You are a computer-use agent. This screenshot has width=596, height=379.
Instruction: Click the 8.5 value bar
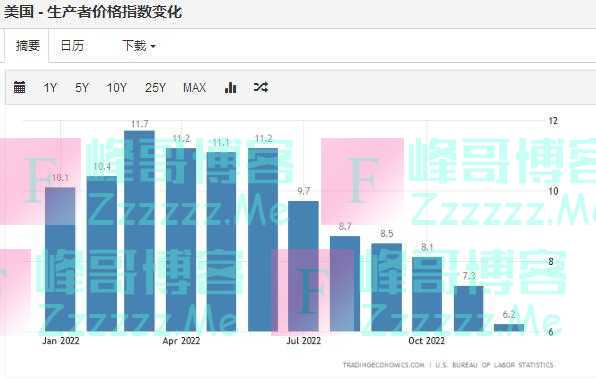[387, 287]
